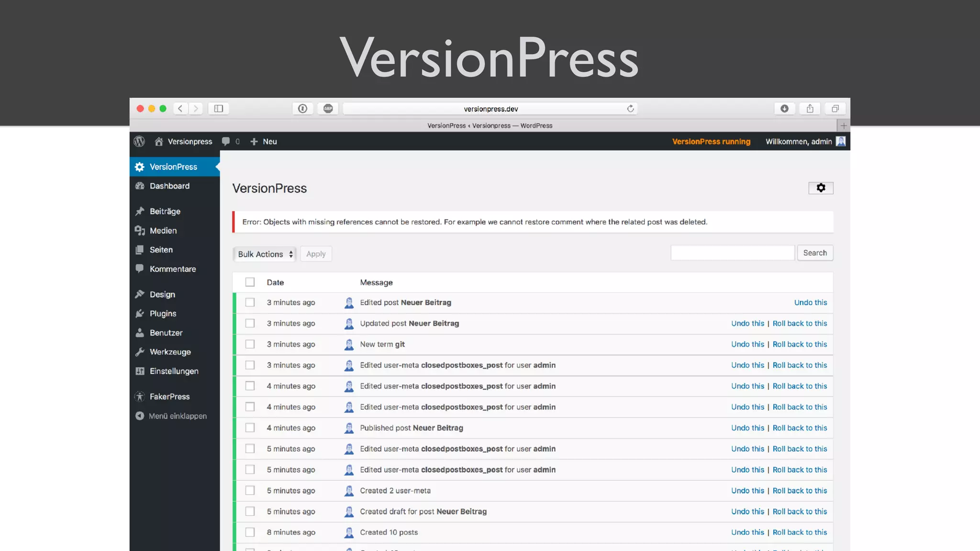Open the Beiträge sidebar item
This screenshot has height=551, width=980.
pyautogui.click(x=174, y=211)
